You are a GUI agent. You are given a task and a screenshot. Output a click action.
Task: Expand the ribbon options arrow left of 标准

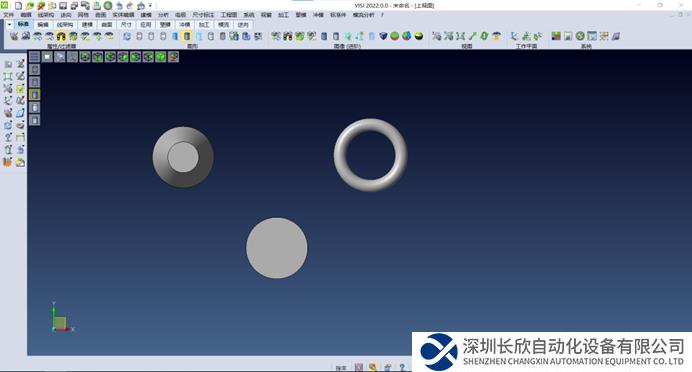[9, 25]
